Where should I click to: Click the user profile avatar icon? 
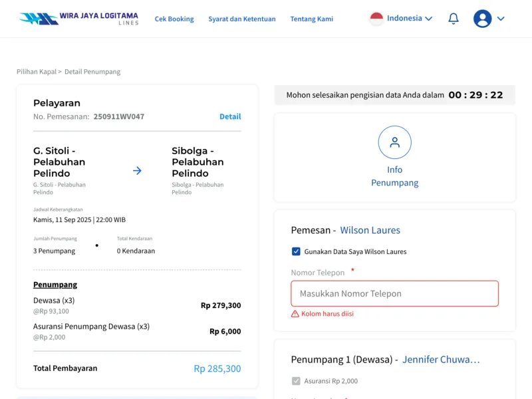pos(482,19)
